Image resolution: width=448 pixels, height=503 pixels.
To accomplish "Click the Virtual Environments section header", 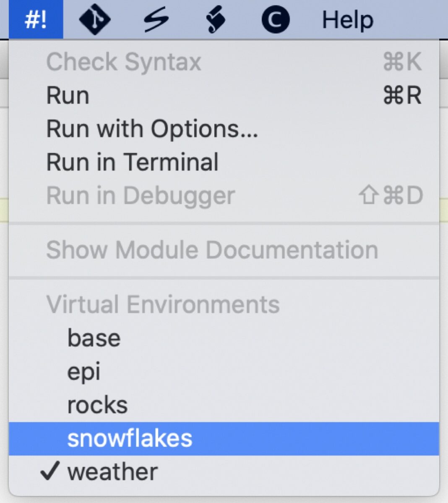I will pos(163,304).
